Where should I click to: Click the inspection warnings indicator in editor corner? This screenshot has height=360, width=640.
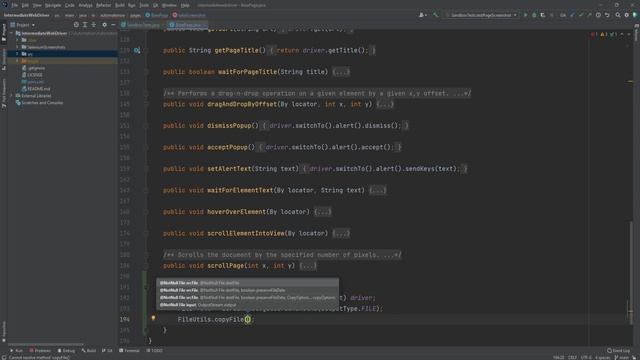(605, 34)
